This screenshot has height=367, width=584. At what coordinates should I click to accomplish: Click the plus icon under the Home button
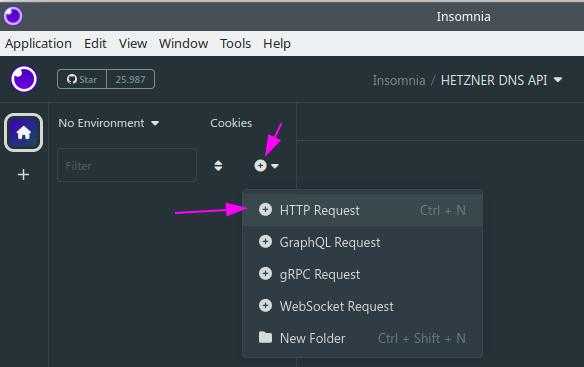point(23,174)
